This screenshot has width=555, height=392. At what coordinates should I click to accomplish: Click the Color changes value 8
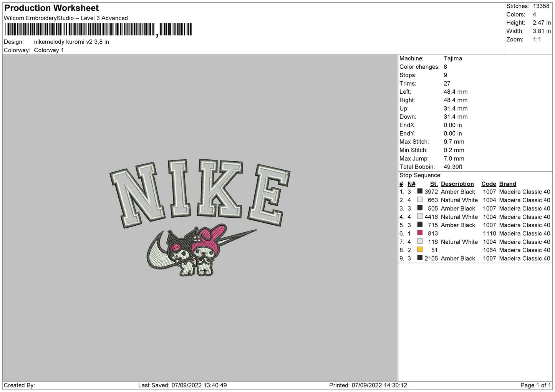click(x=446, y=67)
